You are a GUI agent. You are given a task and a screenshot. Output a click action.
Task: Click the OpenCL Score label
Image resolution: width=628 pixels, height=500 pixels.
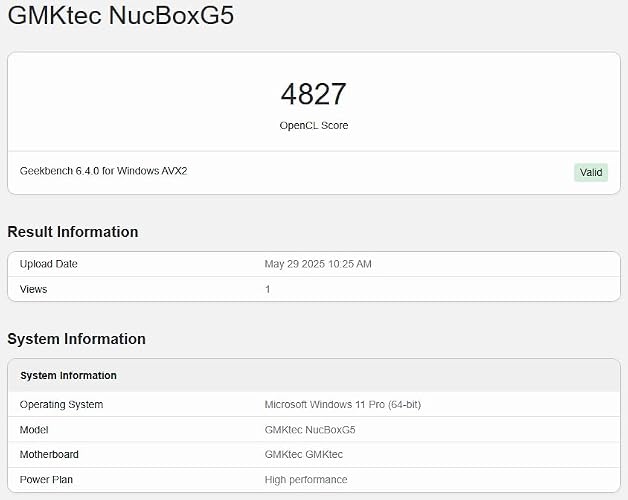(x=314, y=125)
